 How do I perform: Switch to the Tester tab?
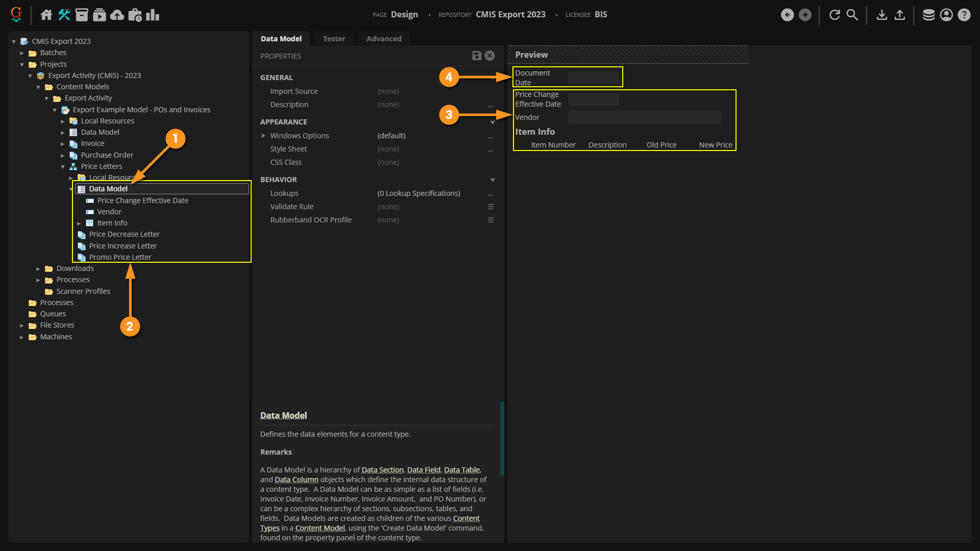tap(334, 39)
